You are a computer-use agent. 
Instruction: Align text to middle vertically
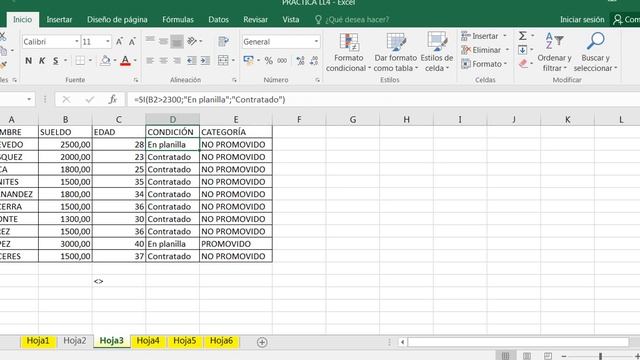coord(163,41)
